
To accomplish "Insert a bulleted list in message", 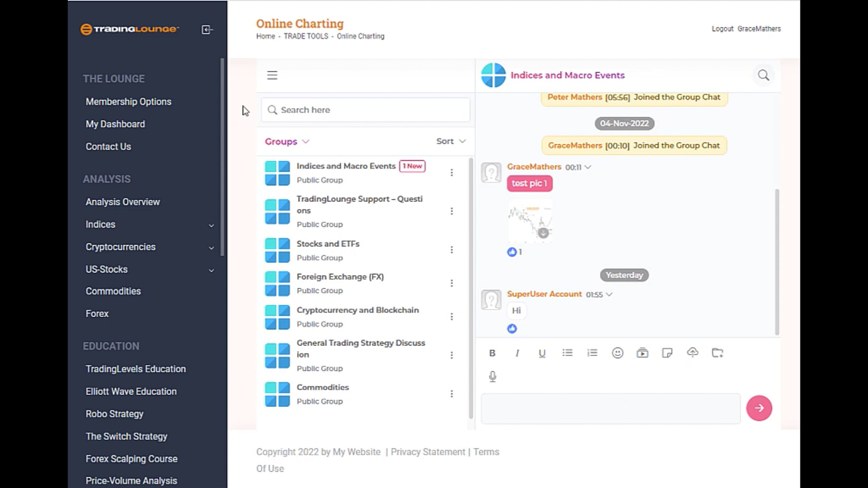I will click(x=567, y=353).
